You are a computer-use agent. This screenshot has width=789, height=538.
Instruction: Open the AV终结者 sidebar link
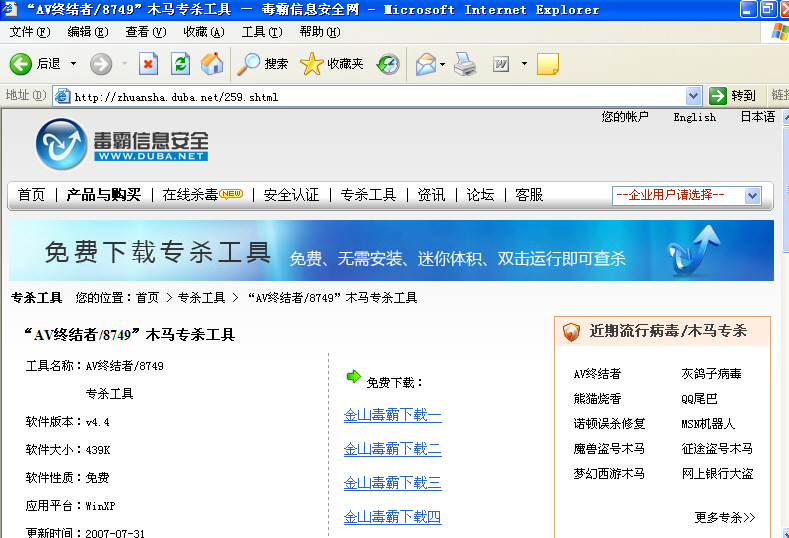pos(597,374)
